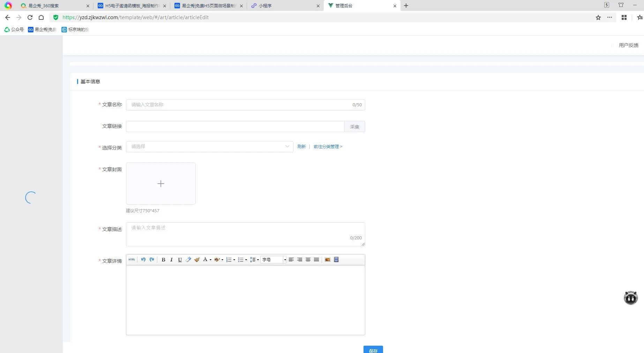The image size is (644, 353).
Task: Apply the font color letter A
Action: click(205, 260)
